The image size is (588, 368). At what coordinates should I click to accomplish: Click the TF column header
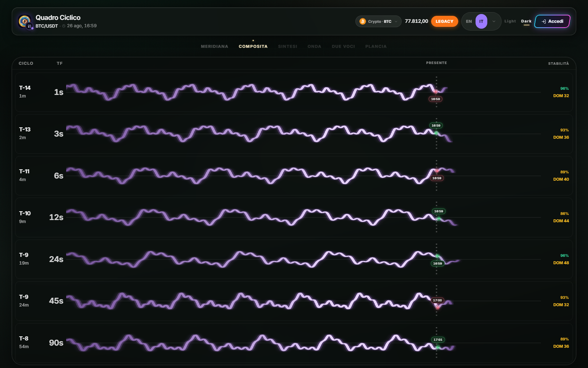(x=60, y=63)
